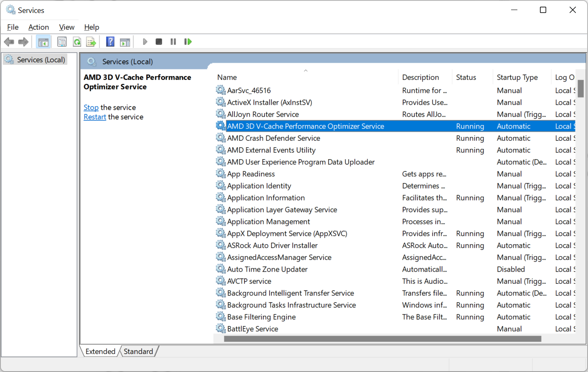
Task: Switch to the Standard tab
Action: coord(138,352)
